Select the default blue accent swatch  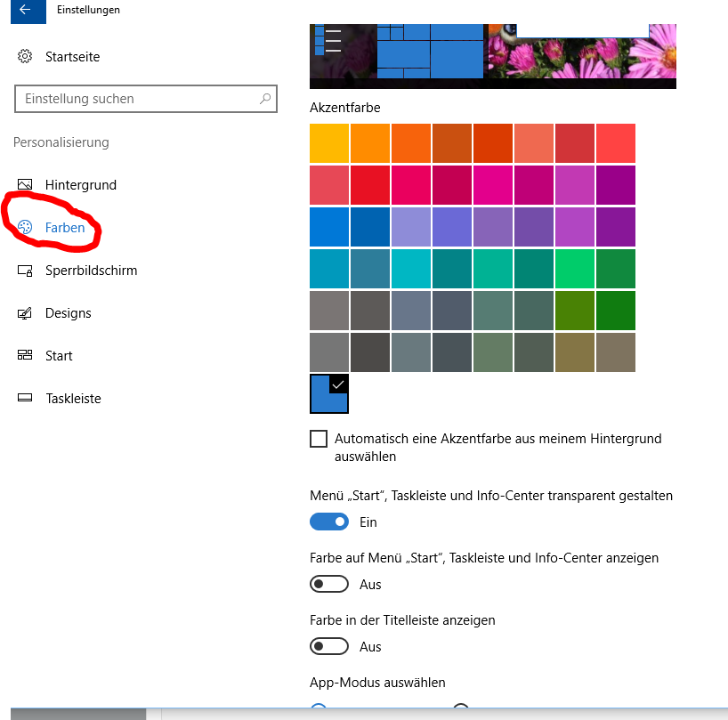tap(329, 227)
